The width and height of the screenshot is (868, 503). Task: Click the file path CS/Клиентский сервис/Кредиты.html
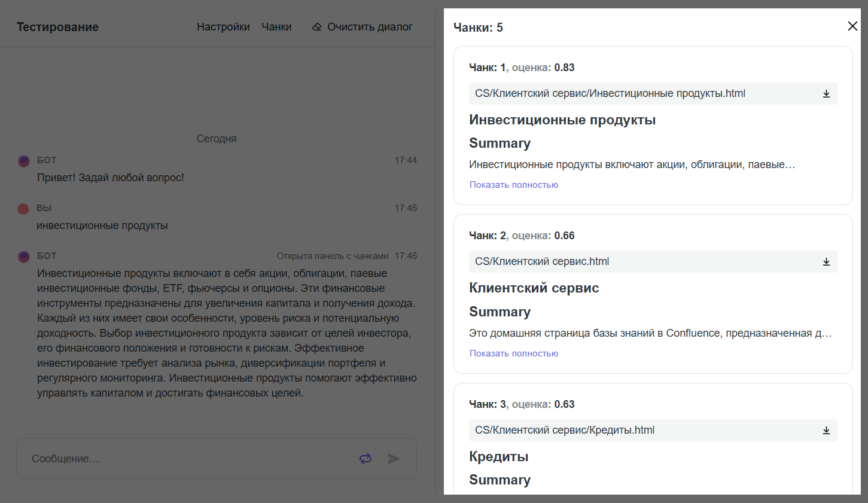pyautogui.click(x=565, y=430)
